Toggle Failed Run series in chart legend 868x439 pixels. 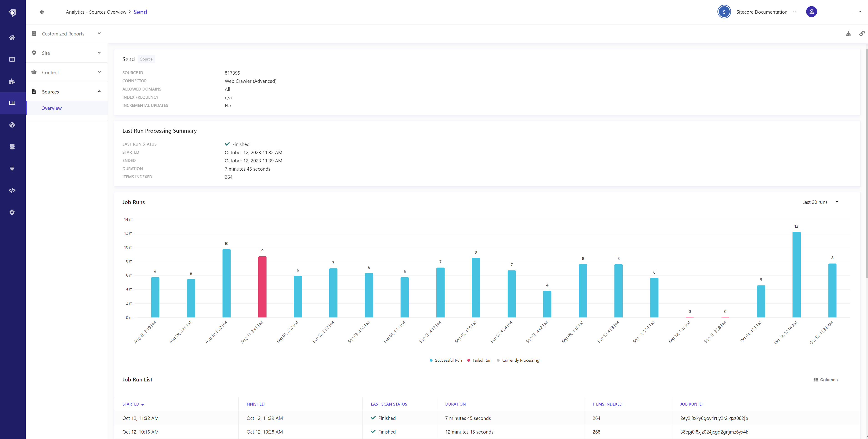point(479,360)
